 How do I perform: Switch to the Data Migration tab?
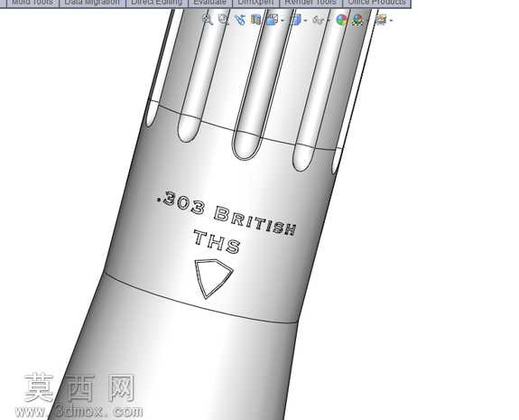tap(92, 3)
